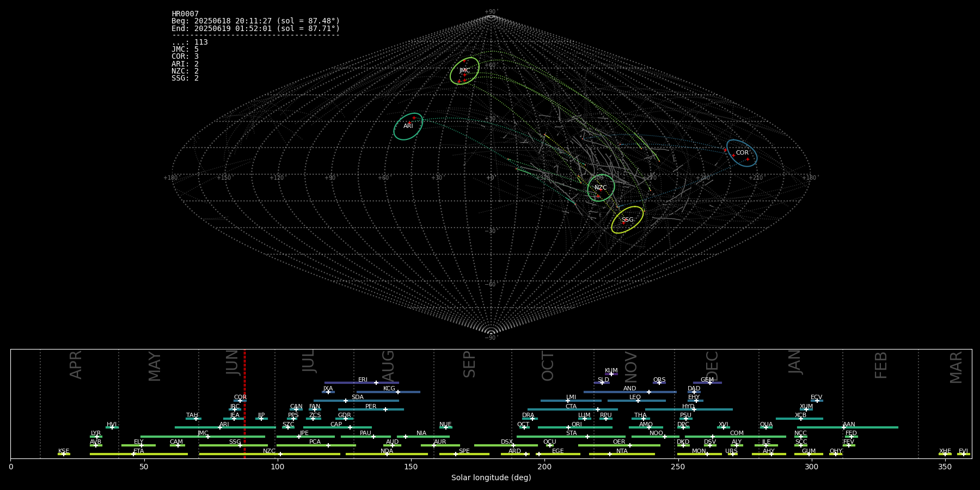Click the SPE shower label in the timeline
This screenshot has width=980, height=490.
tap(464, 451)
